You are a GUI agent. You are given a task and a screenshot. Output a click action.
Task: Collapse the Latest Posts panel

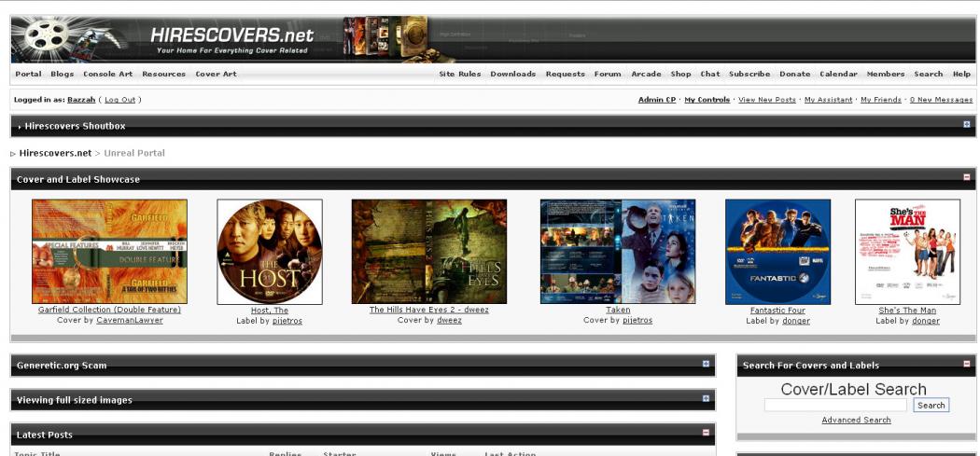(706, 433)
